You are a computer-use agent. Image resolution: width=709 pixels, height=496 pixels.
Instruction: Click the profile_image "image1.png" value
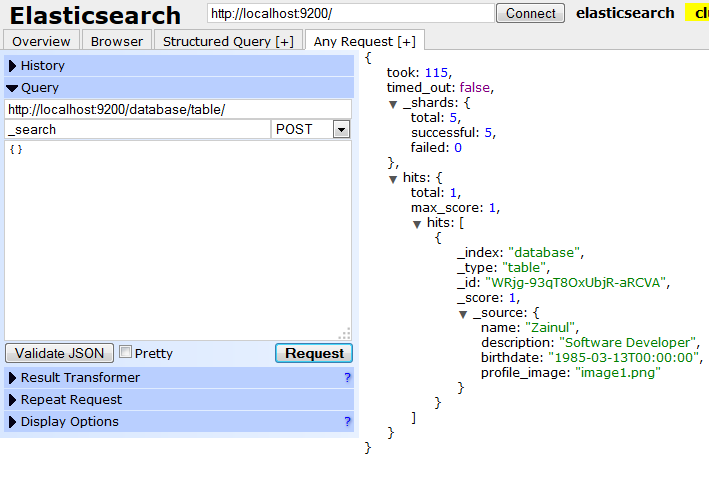coord(618,373)
